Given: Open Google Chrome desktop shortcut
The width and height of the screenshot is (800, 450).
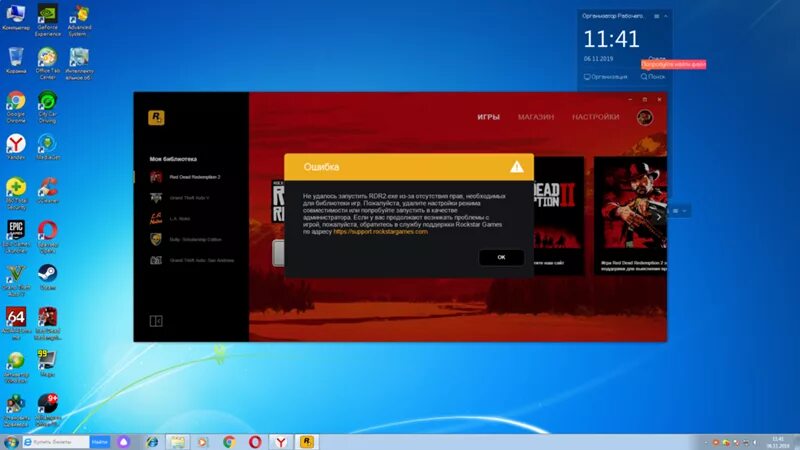Looking at the screenshot, I should click(16, 107).
